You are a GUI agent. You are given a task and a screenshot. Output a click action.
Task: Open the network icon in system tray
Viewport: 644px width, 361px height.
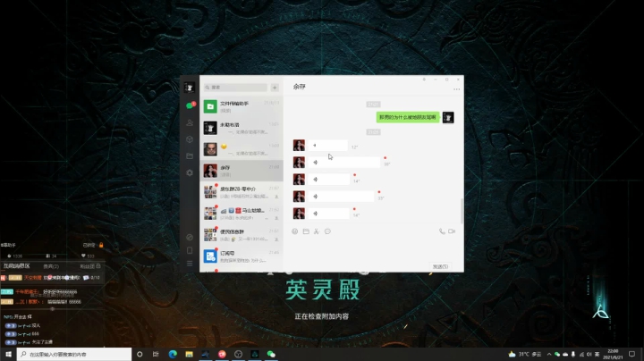click(581, 354)
